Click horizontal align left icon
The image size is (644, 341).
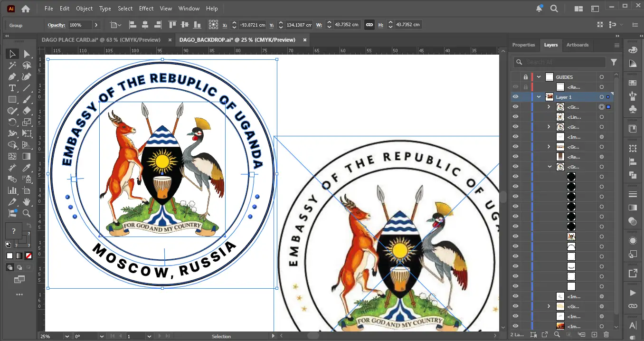(133, 25)
